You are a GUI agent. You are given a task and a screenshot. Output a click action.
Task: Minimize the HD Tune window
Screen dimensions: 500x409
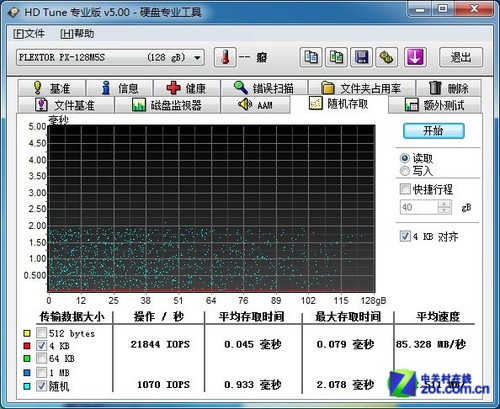pos(420,9)
